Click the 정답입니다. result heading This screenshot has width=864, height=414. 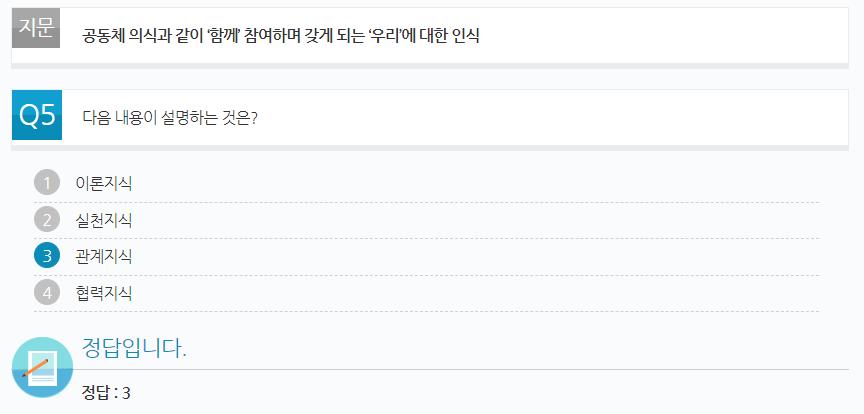(x=134, y=348)
